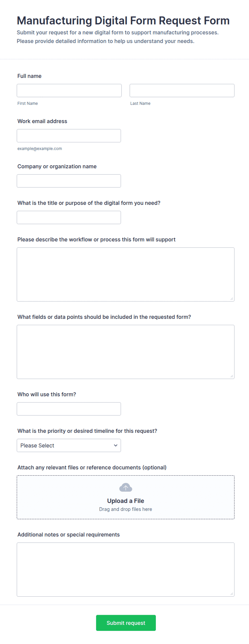Click the Submit request button
This screenshot has height=644, width=249.
126,623
